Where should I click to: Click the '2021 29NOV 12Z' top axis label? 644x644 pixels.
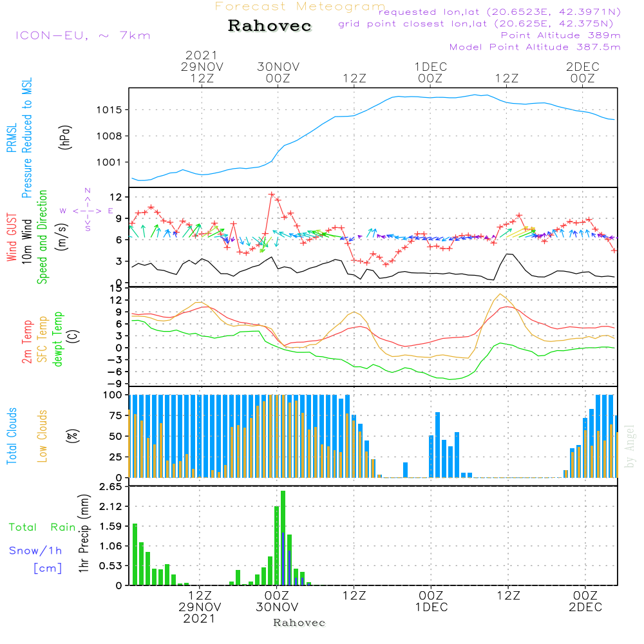point(202,66)
